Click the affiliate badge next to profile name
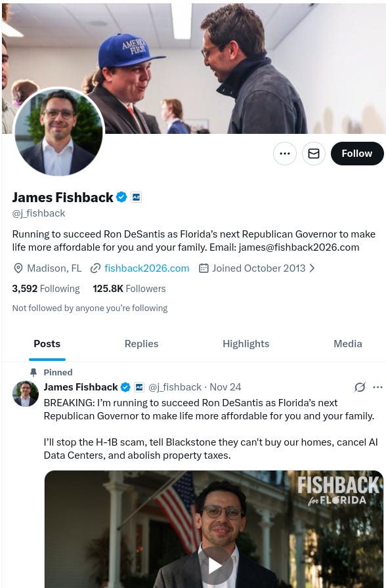The width and height of the screenshot is (386, 588). click(x=136, y=197)
